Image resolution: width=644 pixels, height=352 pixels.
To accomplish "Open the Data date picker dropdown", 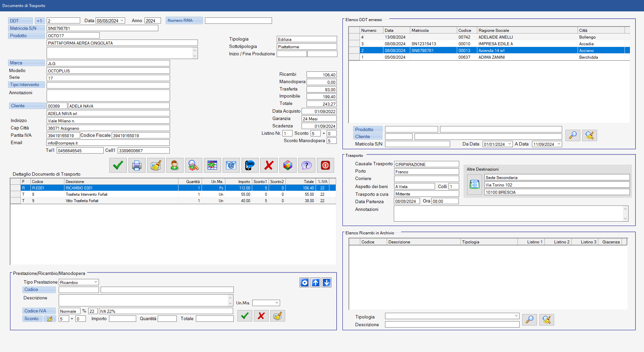I will [122, 20].
